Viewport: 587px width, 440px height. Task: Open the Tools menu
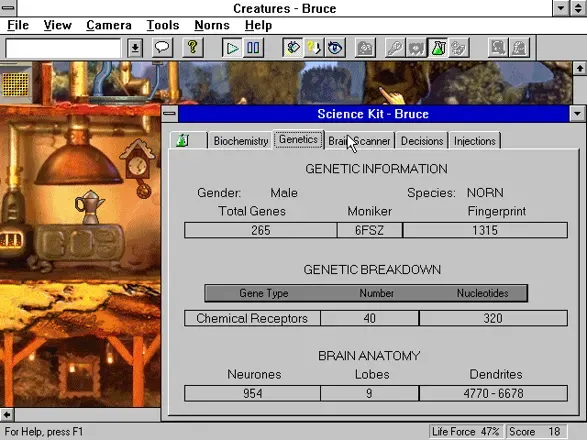[x=163, y=25]
